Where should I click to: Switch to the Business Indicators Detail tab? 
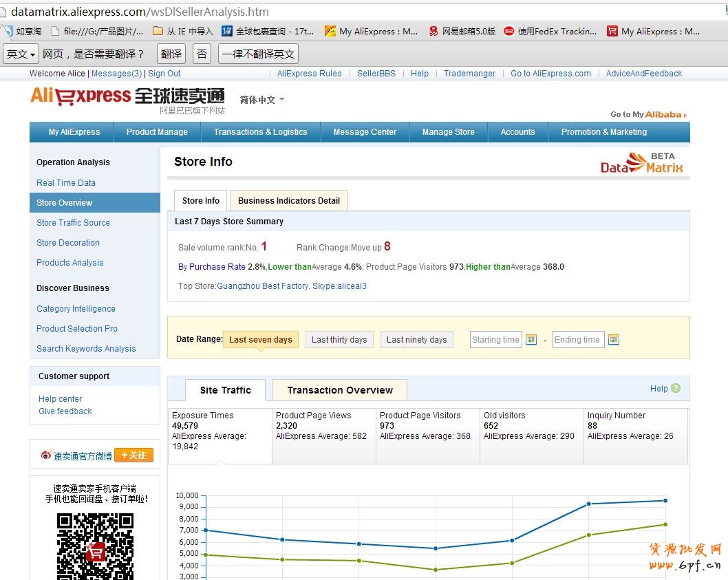289,201
